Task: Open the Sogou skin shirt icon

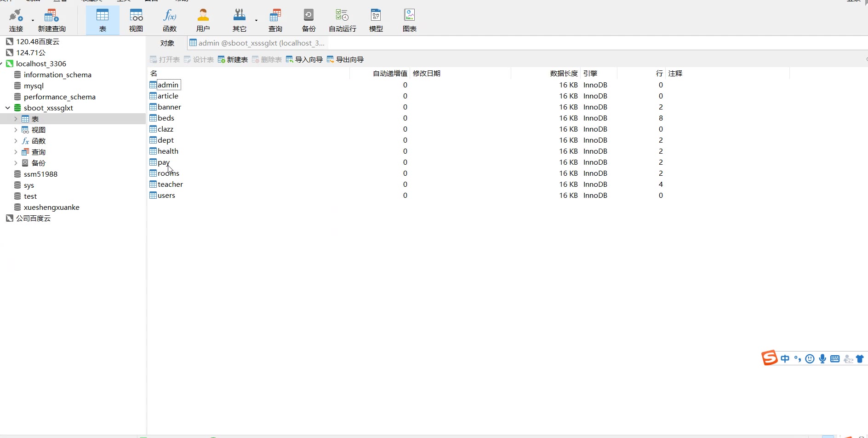Action: point(860,358)
